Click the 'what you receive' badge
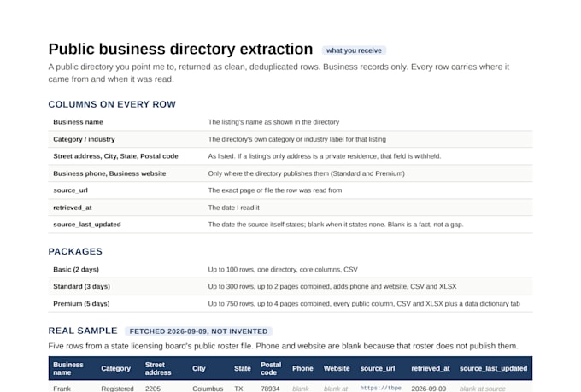 354,50
